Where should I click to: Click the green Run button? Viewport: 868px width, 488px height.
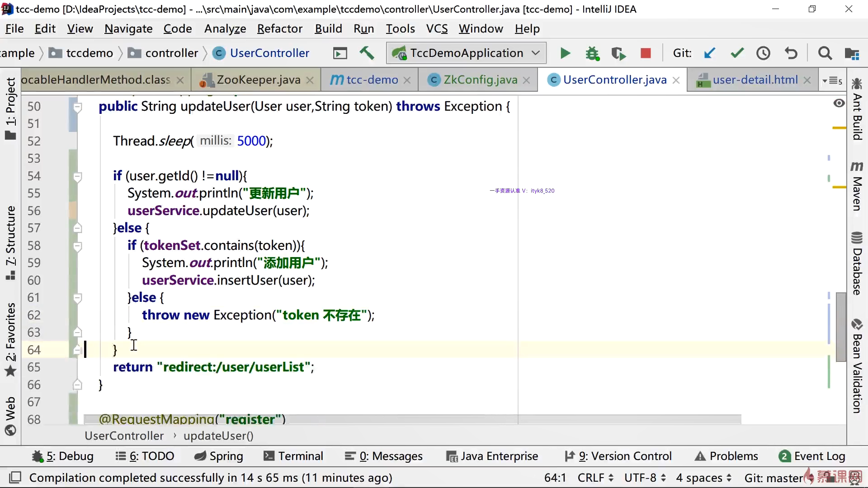click(565, 53)
